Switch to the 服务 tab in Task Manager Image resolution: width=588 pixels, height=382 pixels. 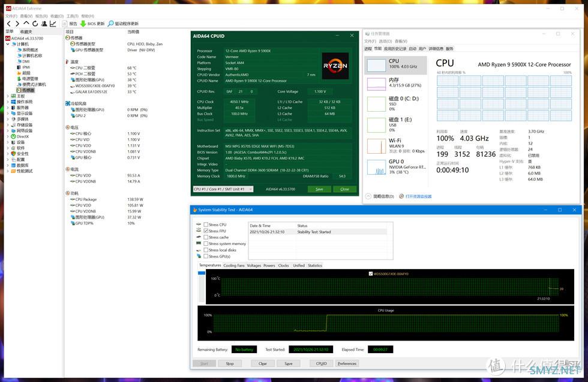click(449, 49)
